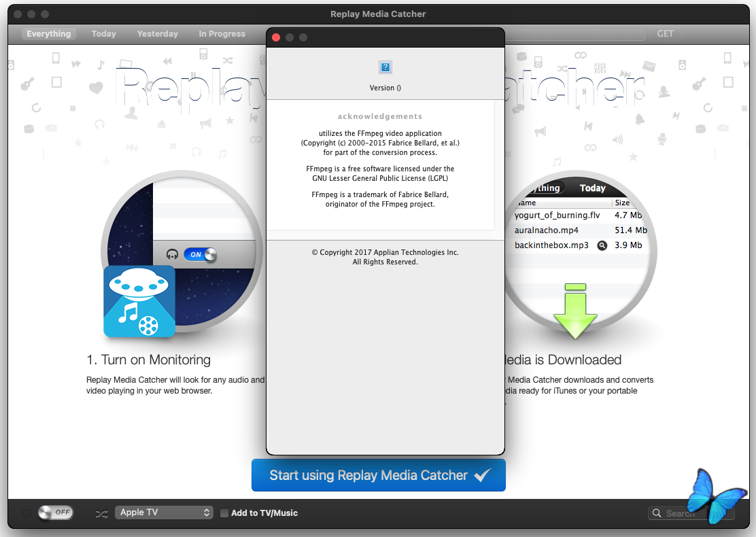
Task: Switch to the Today tab
Action: [x=104, y=34]
